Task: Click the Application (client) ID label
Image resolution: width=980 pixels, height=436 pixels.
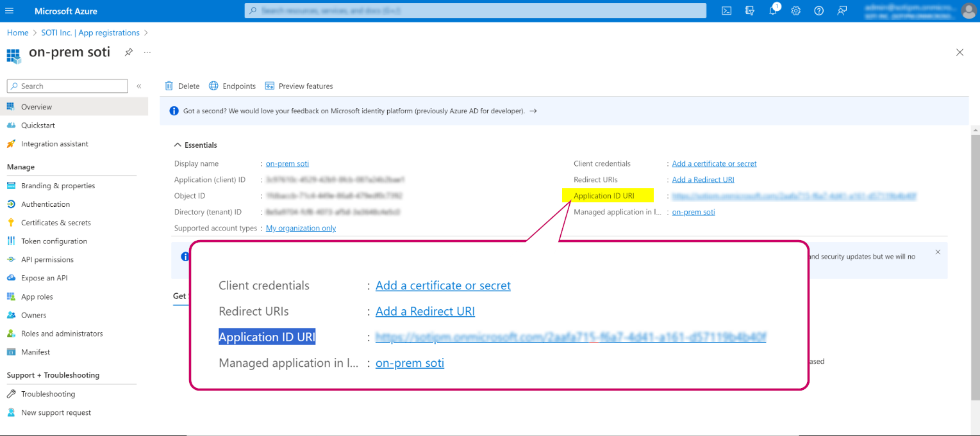Action: (210, 180)
